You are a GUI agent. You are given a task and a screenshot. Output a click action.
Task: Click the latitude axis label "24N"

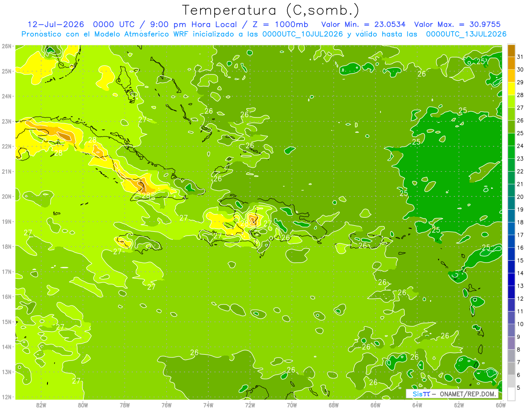click(6, 96)
